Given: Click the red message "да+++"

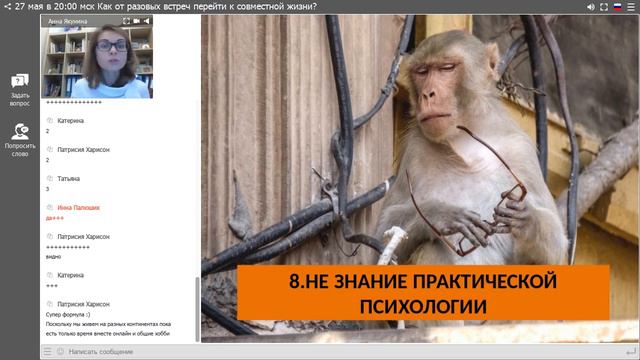Looking at the screenshot, I should [x=55, y=218].
